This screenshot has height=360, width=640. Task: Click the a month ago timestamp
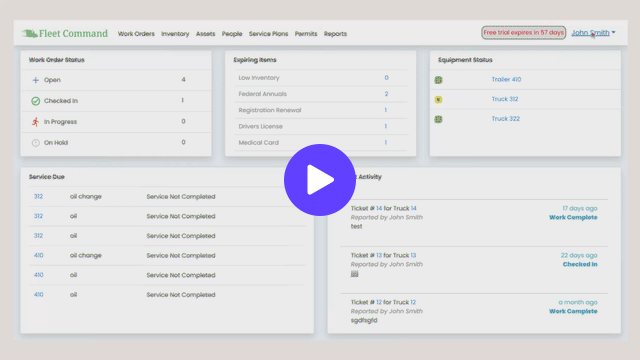(578, 302)
